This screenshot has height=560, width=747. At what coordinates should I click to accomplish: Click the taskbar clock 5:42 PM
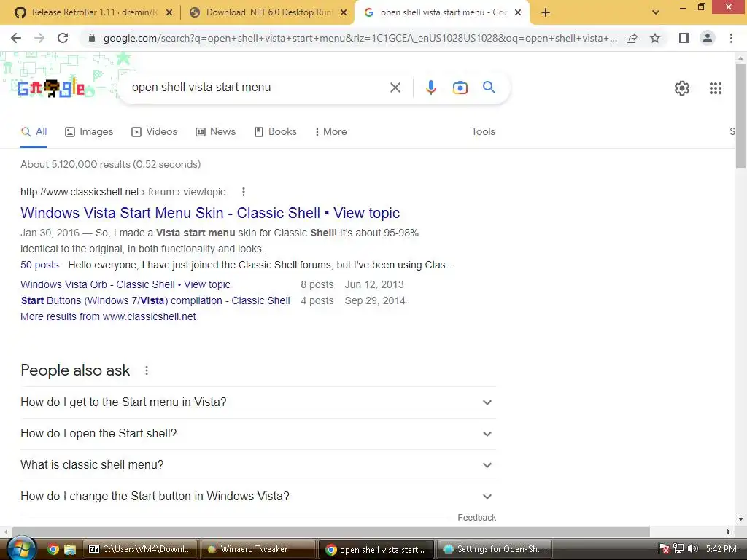(x=721, y=549)
